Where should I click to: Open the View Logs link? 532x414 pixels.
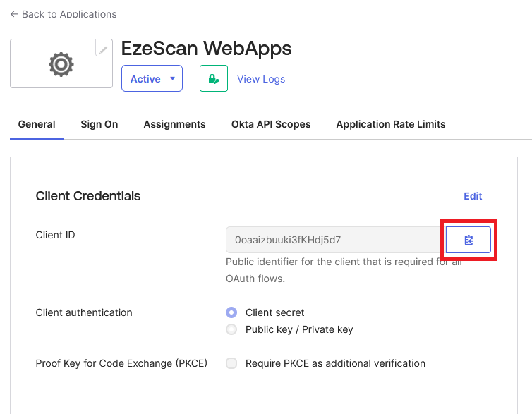261,79
